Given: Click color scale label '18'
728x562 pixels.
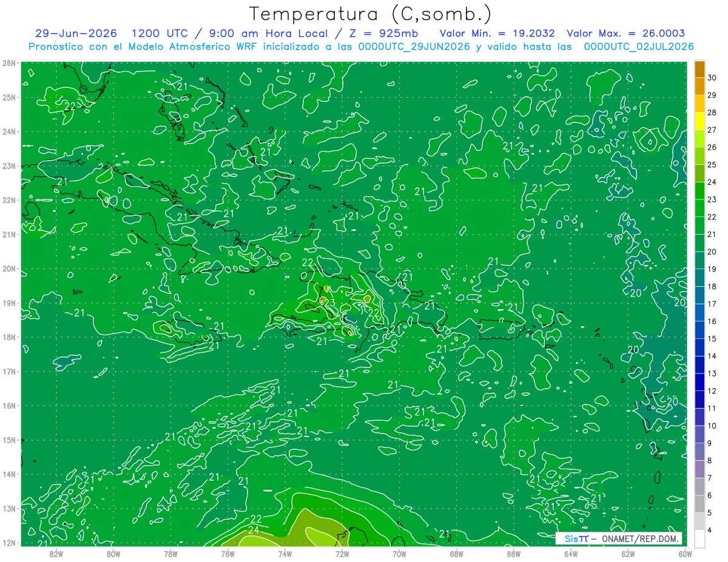Looking at the screenshot, I should pyautogui.click(x=712, y=287).
